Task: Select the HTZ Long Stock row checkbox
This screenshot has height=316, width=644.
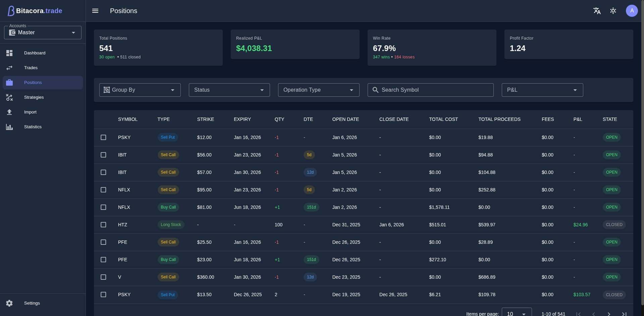Action: click(103, 225)
